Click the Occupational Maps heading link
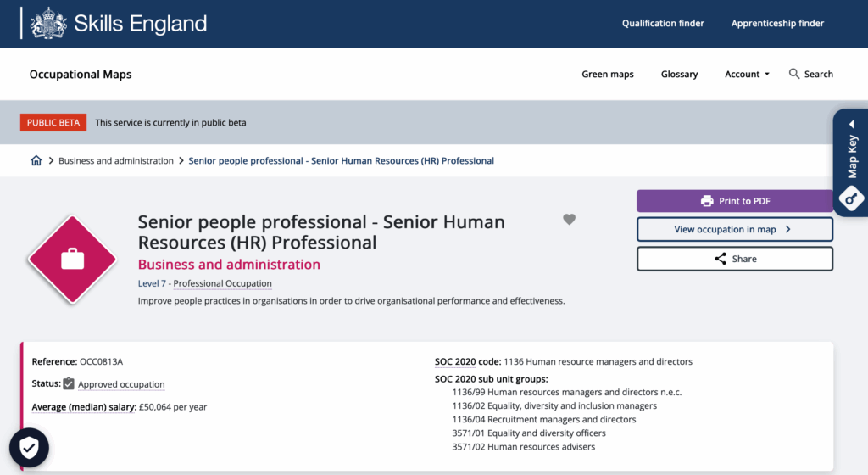This screenshot has width=868, height=475. 81,74
